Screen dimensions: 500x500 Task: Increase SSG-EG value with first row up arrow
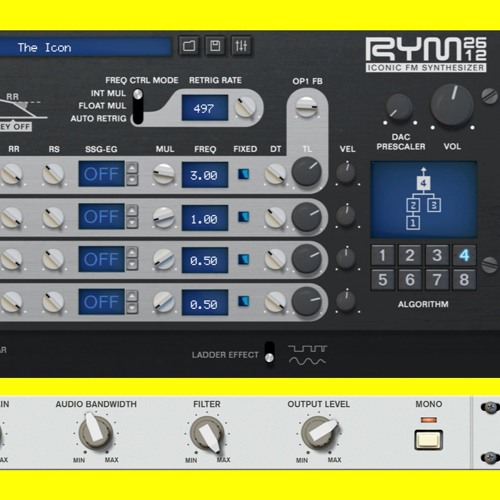coord(132,168)
